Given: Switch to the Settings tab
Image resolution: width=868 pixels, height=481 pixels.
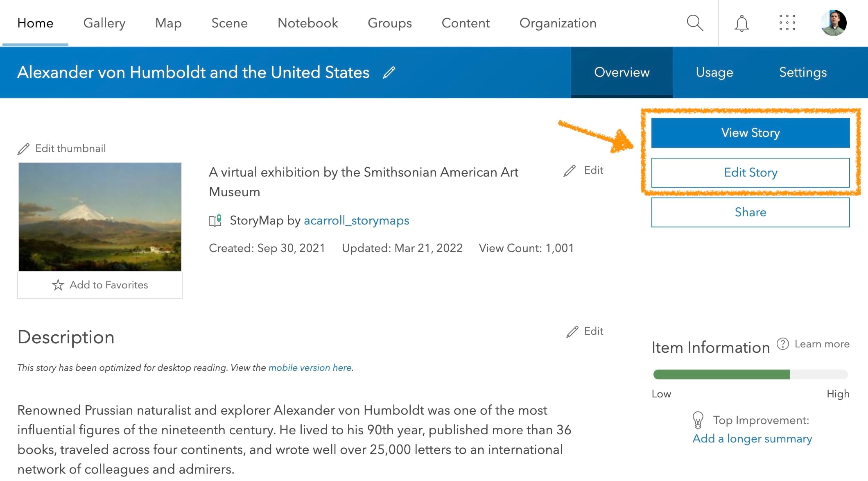Looking at the screenshot, I should tap(802, 72).
